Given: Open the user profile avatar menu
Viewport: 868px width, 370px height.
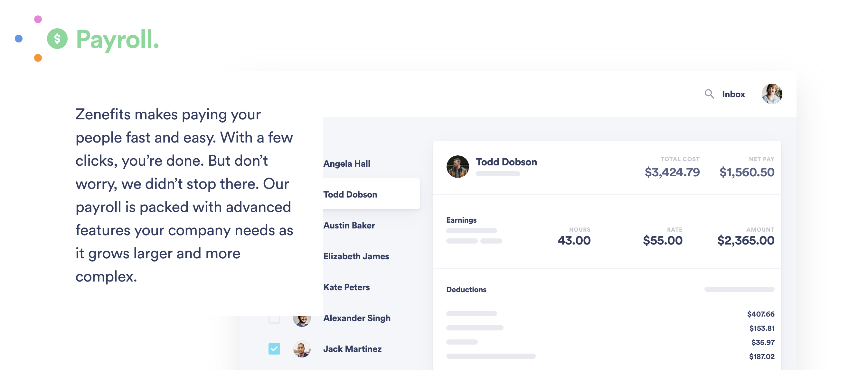Looking at the screenshot, I should point(772,94).
